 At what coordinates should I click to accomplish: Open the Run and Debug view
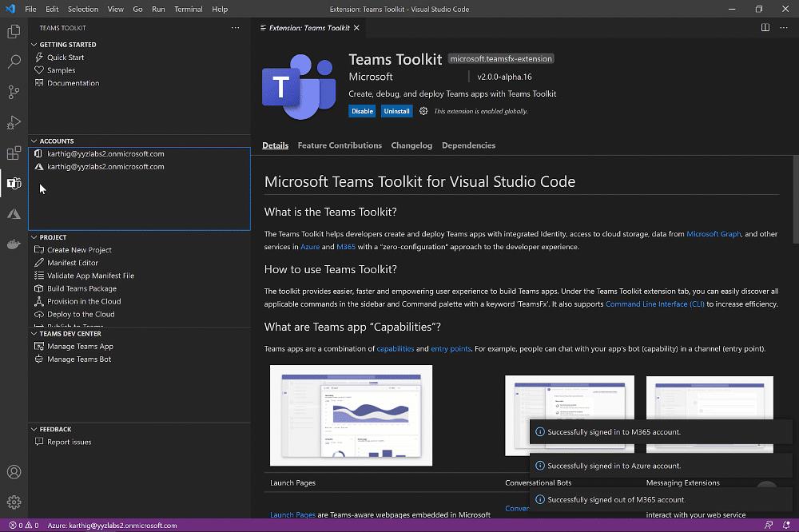pos(13,122)
